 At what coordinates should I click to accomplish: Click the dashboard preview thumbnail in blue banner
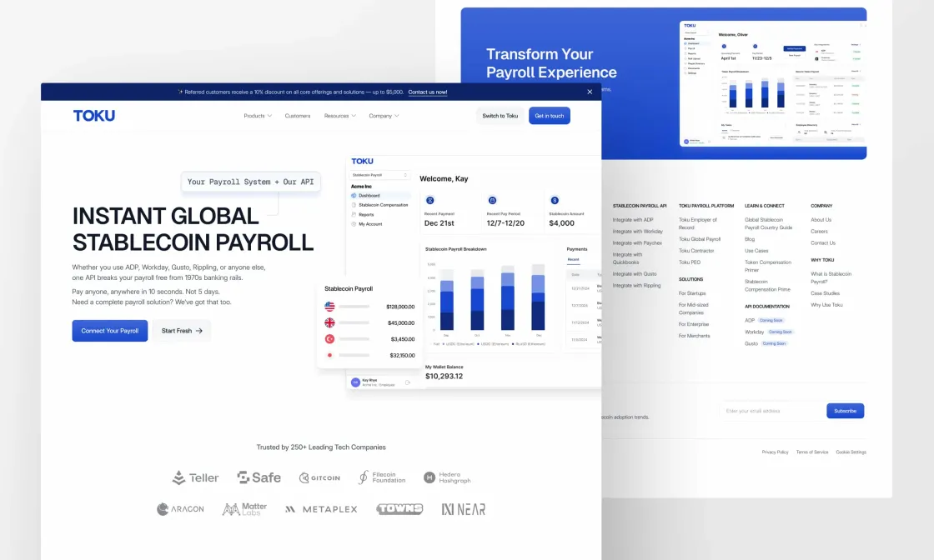(773, 84)
